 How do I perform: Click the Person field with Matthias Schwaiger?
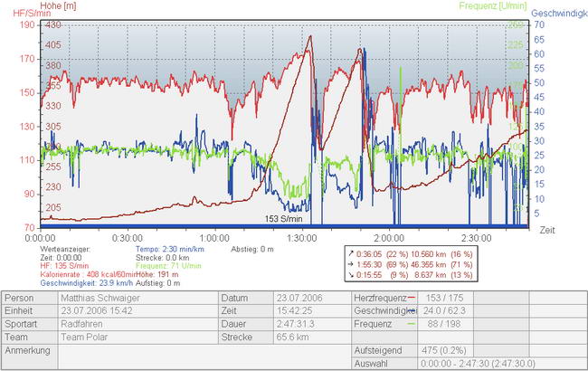point(136,297)
